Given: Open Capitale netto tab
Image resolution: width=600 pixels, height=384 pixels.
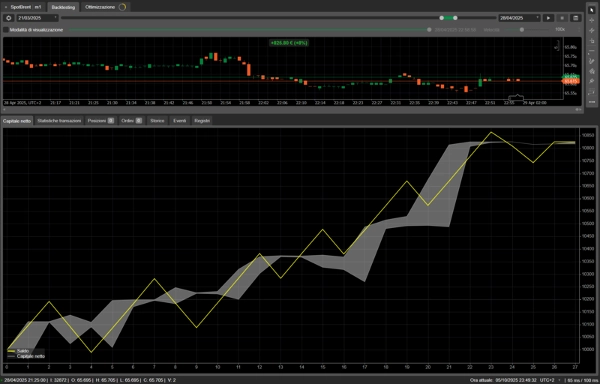Looking at the screenshot, I should [17, 120].
